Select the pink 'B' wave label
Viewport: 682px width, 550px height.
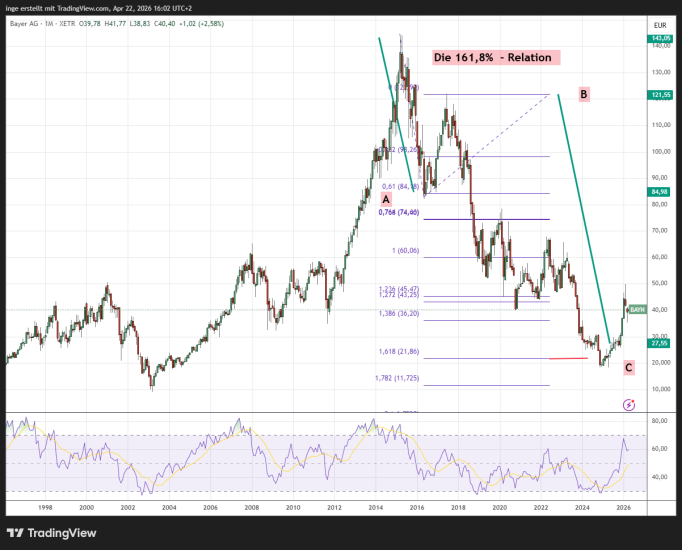(584, 94)
